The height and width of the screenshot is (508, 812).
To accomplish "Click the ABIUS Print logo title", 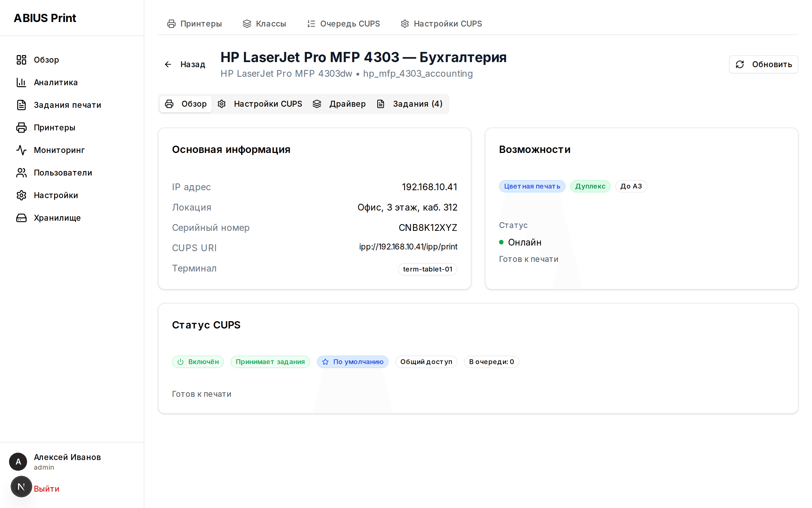I will [x=45, y=18].
